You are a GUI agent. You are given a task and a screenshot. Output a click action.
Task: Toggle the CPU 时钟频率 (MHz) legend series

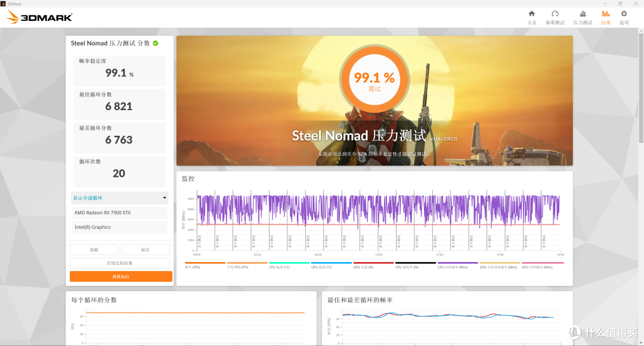457,265
